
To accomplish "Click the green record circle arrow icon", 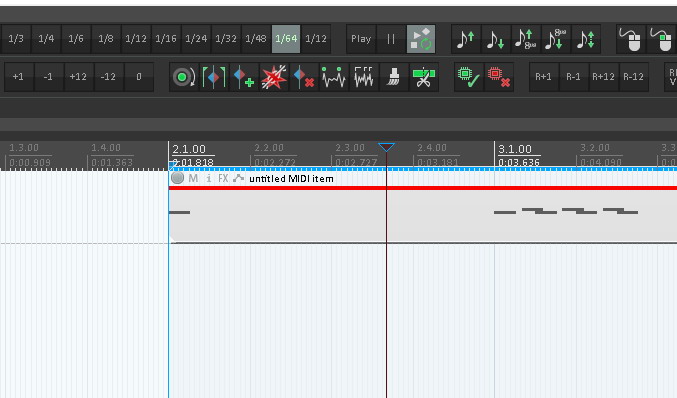I will [184, 77].
